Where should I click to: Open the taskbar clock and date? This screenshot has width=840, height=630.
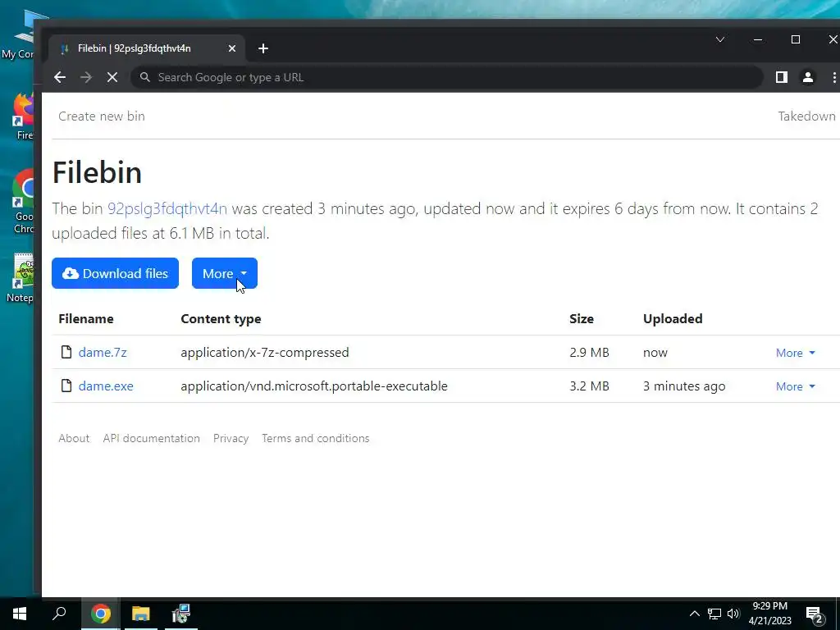[x=769, y=614]
